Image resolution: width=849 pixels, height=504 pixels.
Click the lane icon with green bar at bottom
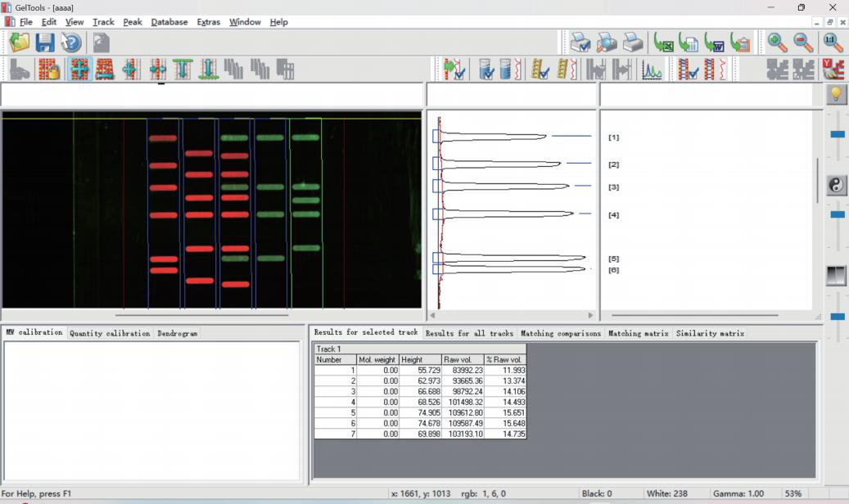point(209,70)
